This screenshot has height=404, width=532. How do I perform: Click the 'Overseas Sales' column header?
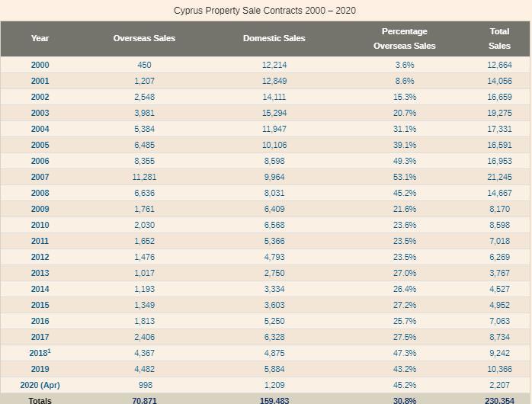(x=144, y=38)
